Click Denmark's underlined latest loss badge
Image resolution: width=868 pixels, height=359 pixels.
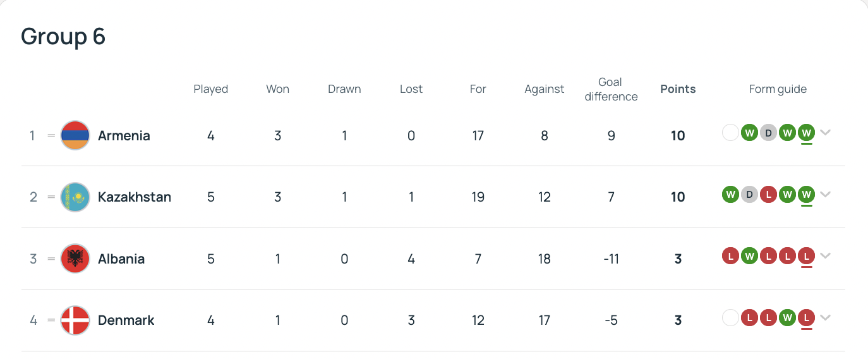[x=806, y=318]
